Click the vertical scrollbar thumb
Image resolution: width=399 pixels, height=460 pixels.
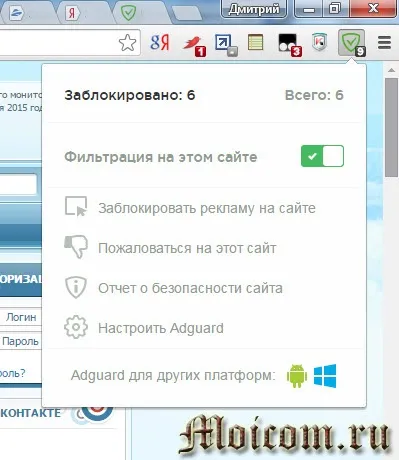pos(391,127)
